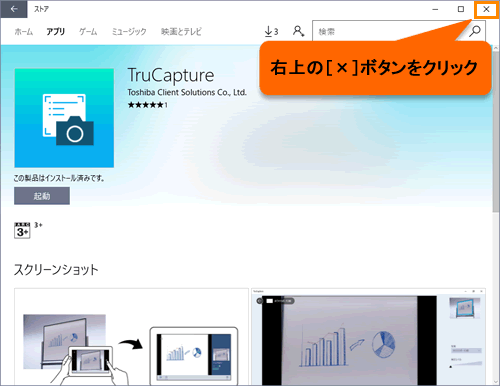This screenshot has width=500, height=386.
Task: Minimize the ストア window
Action: (435, 9)
